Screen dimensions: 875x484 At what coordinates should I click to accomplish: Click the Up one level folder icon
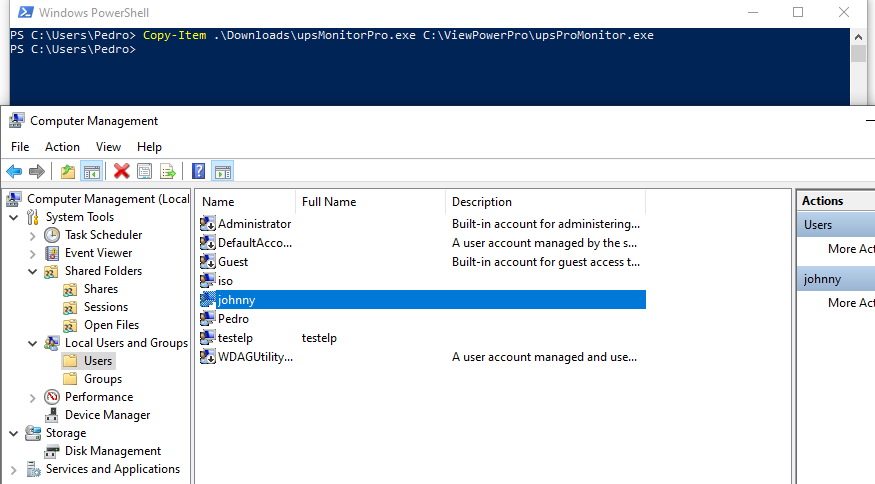pos(68,171)
